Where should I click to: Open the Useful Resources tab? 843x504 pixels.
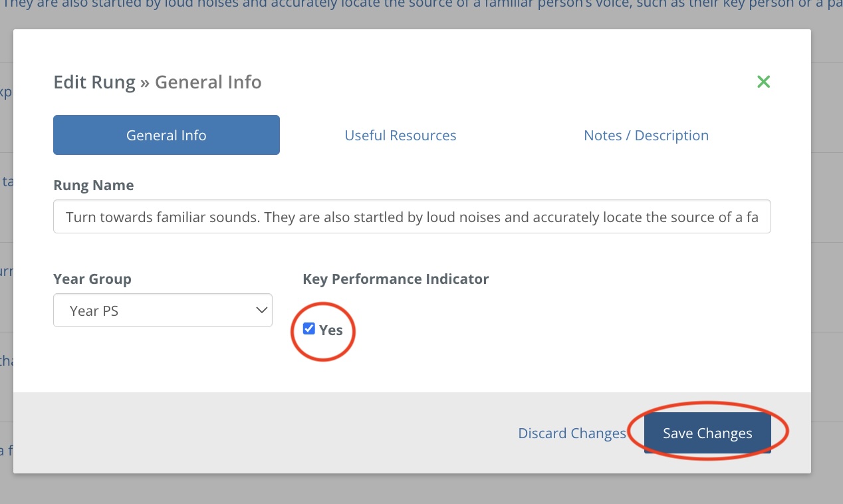point(400,135)
